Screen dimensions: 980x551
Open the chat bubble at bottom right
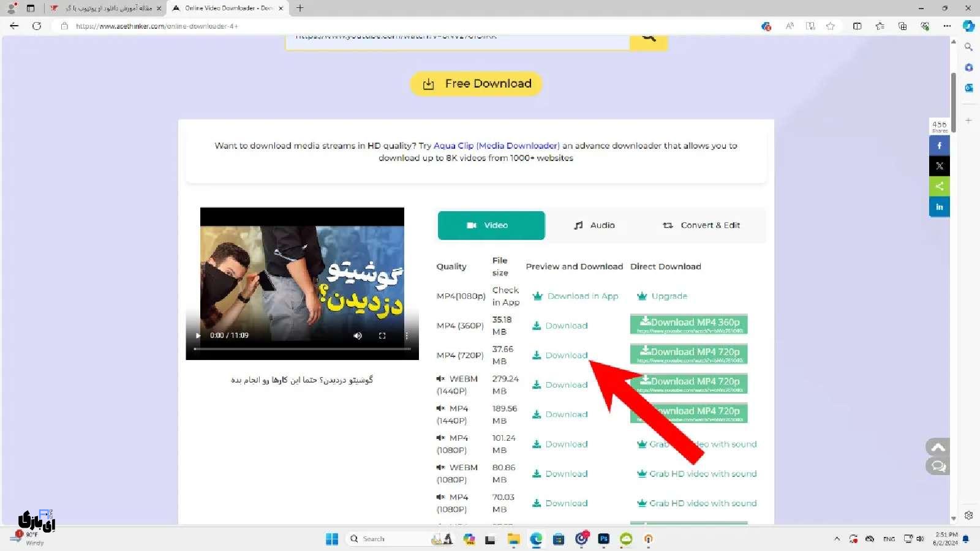pyautogui.click(x=938, y=466)
